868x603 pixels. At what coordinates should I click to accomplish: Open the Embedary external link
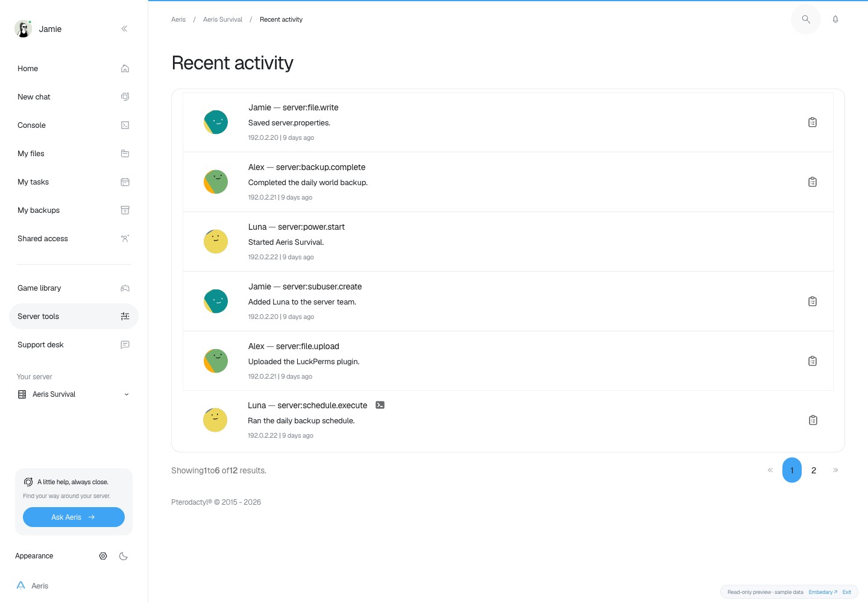[823, 592]
